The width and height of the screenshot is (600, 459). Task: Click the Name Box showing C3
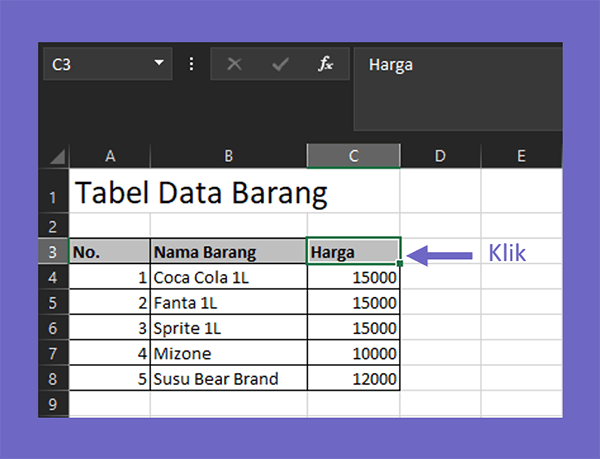tap(108, 63)
